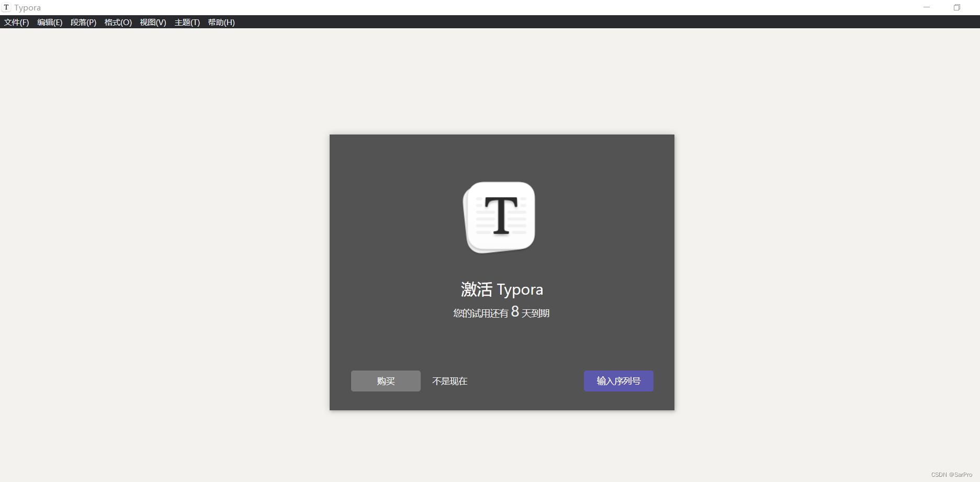The image size is (980, 482).
Task: Open the 主题(T) theme menu
Action: click(x=187, y=23)
